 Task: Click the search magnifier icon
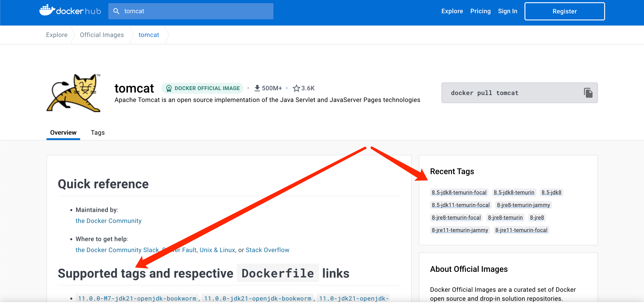point(116,11)
